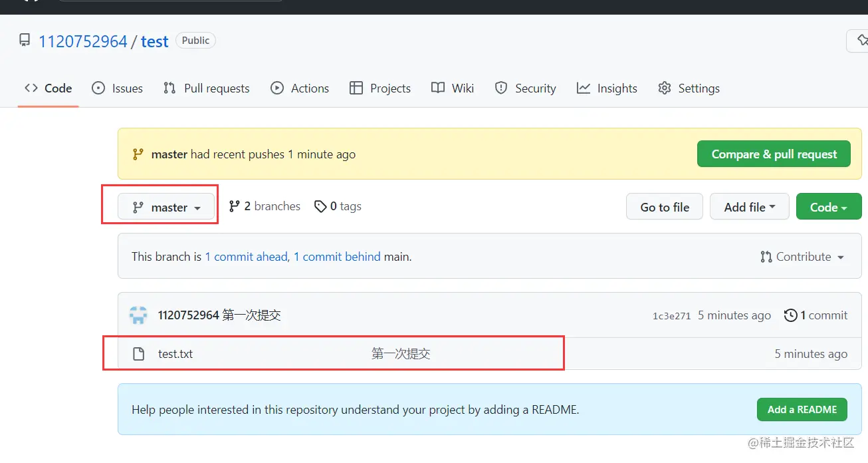Open the Wiki tab
Screen dimensions: 868x463
(x=453, y=88)
